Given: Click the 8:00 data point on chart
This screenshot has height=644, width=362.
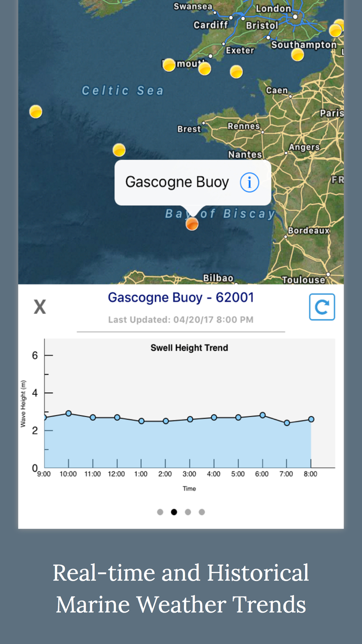Looking at the screenshot, I should [x=311, y=419].
